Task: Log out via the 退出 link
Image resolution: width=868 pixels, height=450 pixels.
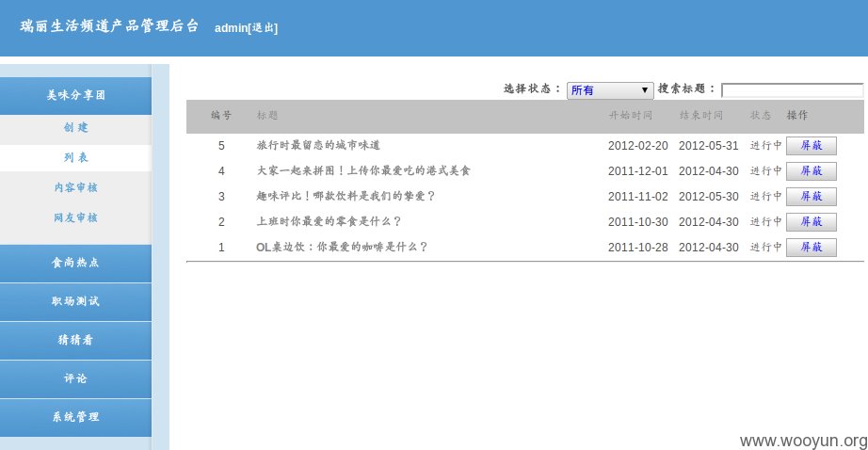Action: pyautogui.click(x=263, y=27)
